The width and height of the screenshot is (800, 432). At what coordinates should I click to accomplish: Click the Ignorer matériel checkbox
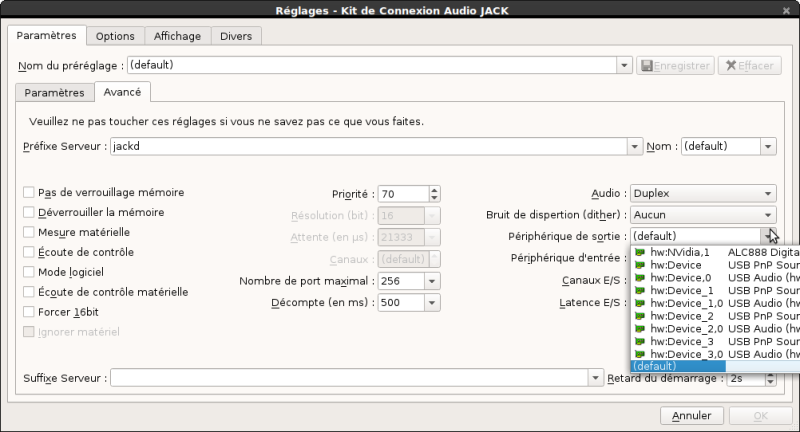(29, 332)
